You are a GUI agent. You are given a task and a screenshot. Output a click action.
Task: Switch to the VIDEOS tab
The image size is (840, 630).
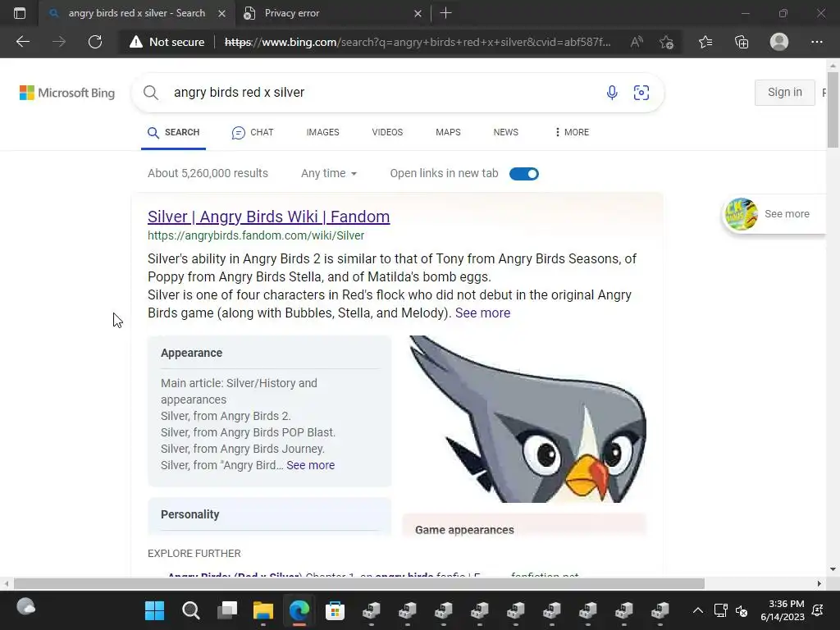pyautogui.click(x=387, y=132)
